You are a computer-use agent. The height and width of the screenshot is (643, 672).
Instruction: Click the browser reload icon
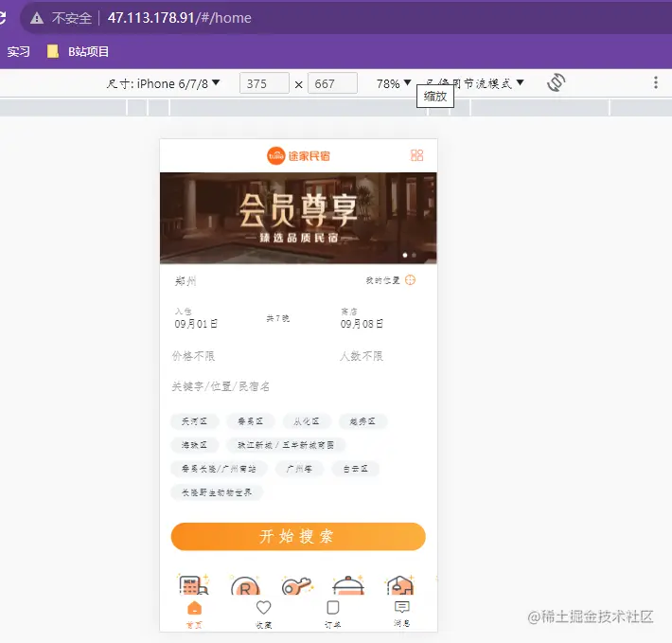[x=2, y=18]
